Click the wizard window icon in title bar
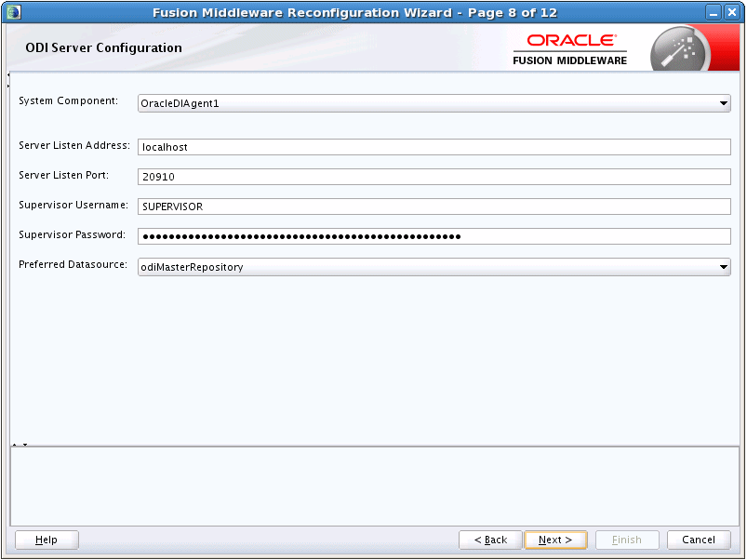The image size is (747, 560). tap(14, 12)
